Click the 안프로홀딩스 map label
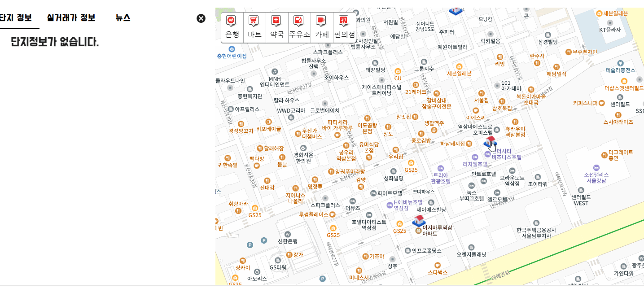Viewport: 644px width, 288px height. coord(427,250)
